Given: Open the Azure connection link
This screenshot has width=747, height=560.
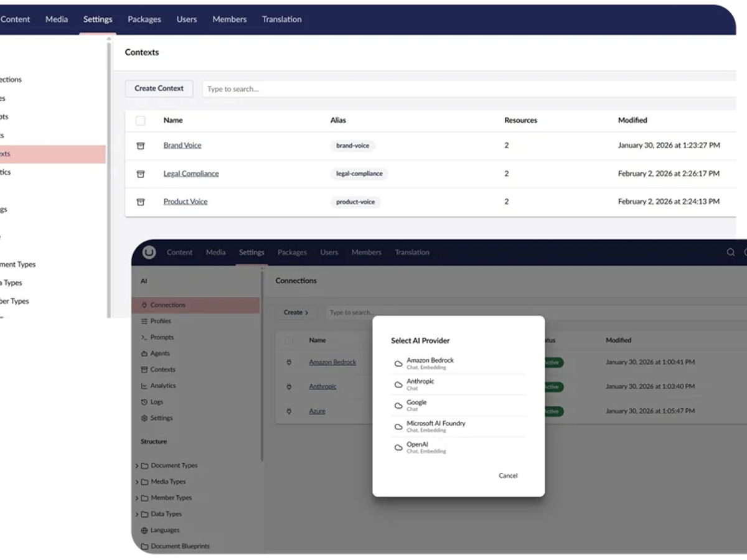Looking at the screenshot, I should (x=317, y=411).
